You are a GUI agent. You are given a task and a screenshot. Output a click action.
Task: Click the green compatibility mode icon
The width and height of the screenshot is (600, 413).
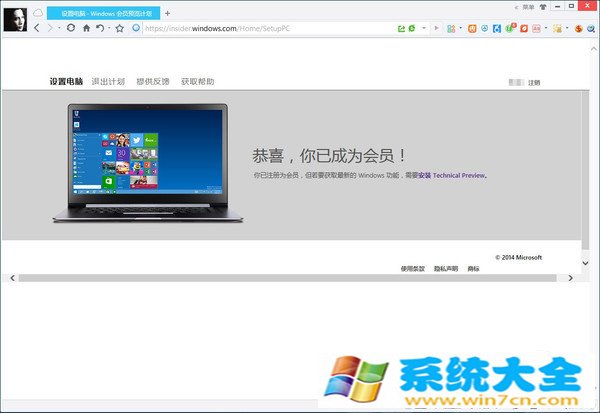tap(412, 28)
